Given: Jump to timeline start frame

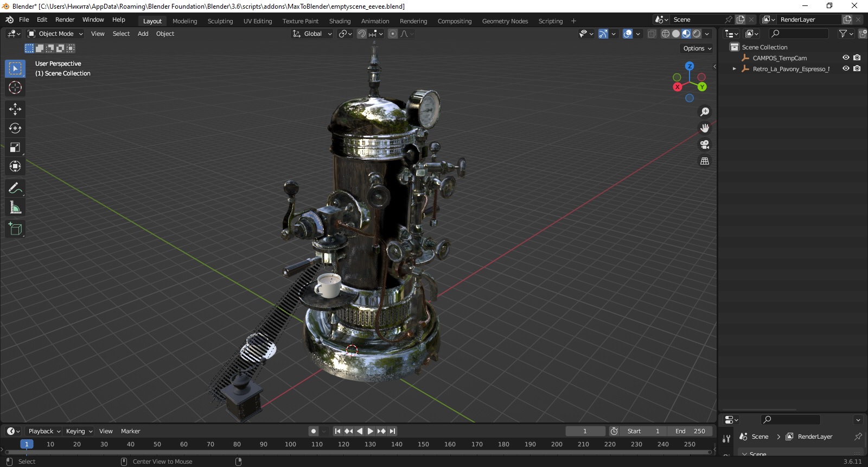Looking at the screenshot, I should (337, 431).
